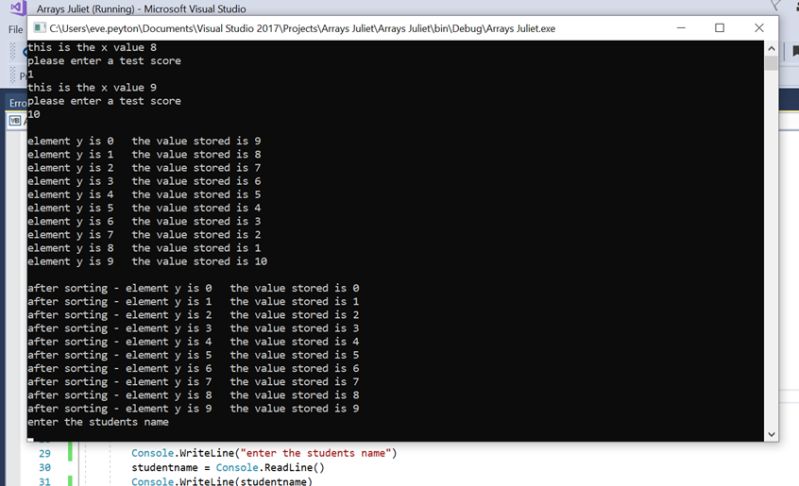Click 'element y is 7 the value stored is 2'
799x486 pixels.
click(144, 235)
